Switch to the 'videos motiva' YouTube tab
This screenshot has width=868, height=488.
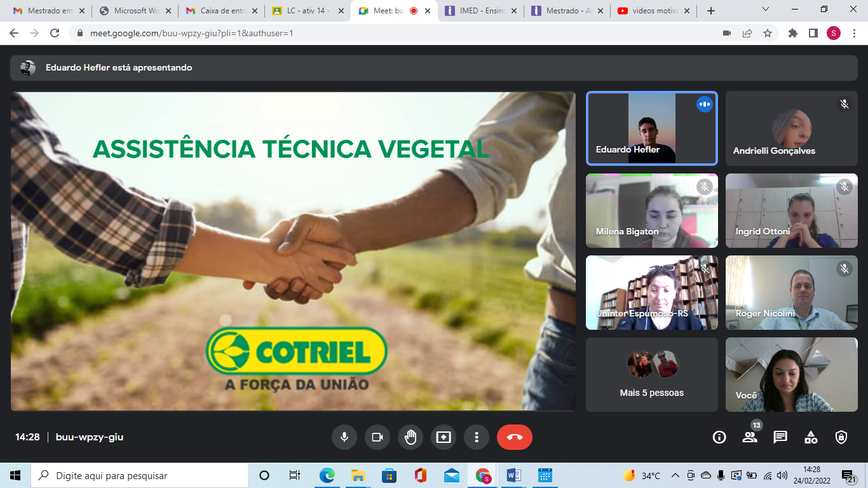tap(653, 11)
